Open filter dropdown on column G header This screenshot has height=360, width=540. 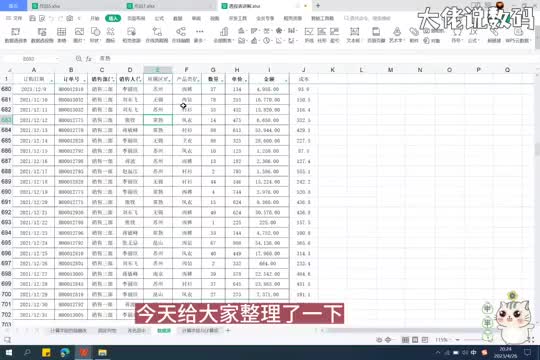[x=222, y=80]
